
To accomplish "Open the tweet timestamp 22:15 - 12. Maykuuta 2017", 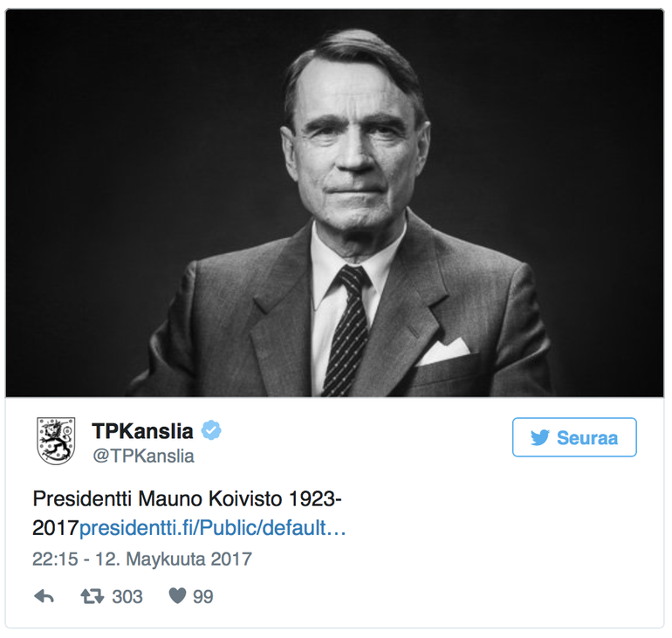I will 142,559.
